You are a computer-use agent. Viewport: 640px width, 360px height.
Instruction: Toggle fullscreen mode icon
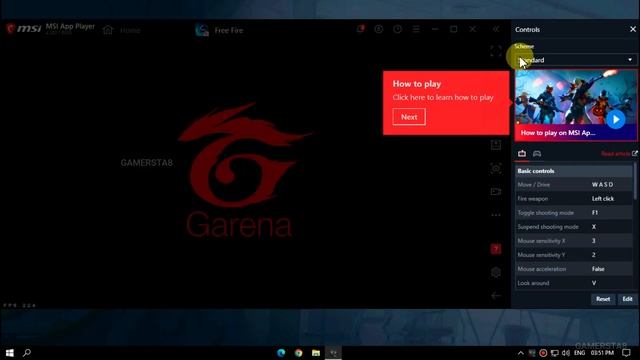pos(496,51)
